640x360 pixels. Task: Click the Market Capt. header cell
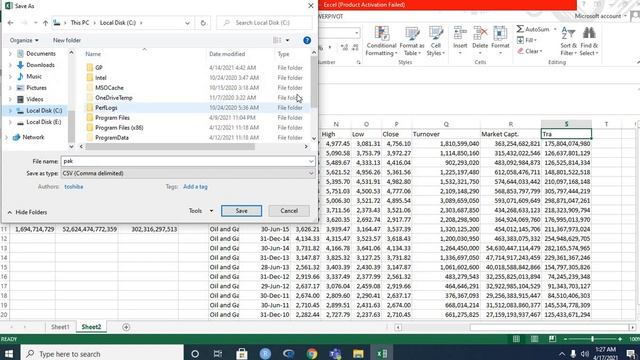tap(511, 134)
